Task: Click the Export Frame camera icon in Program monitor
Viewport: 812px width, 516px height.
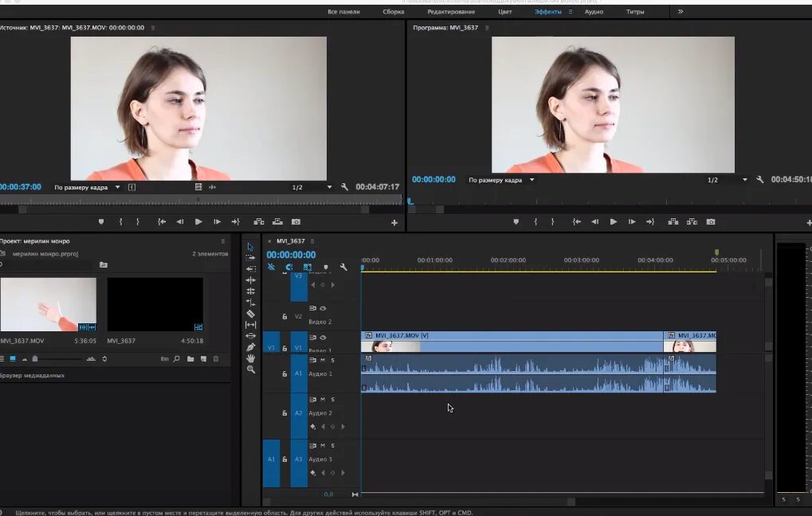Action: (x=711, y=221)
